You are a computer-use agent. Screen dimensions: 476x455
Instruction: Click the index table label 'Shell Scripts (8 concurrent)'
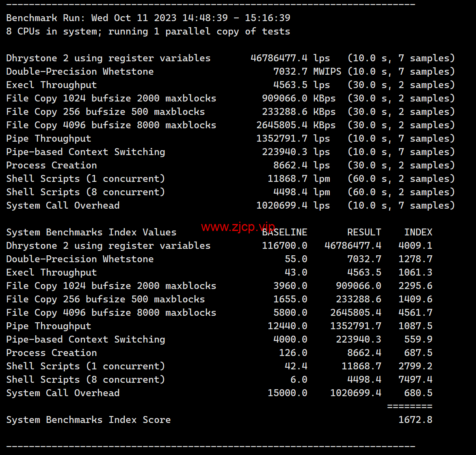point(86,379)
